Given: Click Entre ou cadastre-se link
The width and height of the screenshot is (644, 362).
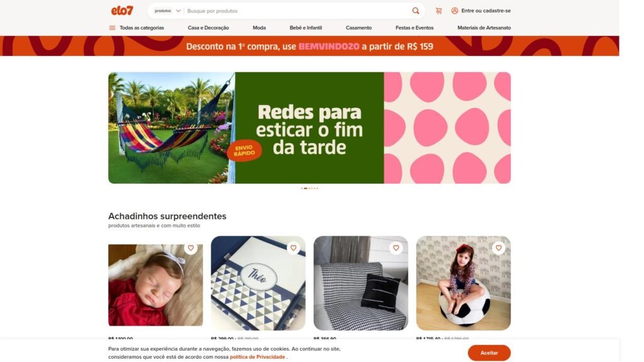Looking at the screenshot, I should 486,11.
